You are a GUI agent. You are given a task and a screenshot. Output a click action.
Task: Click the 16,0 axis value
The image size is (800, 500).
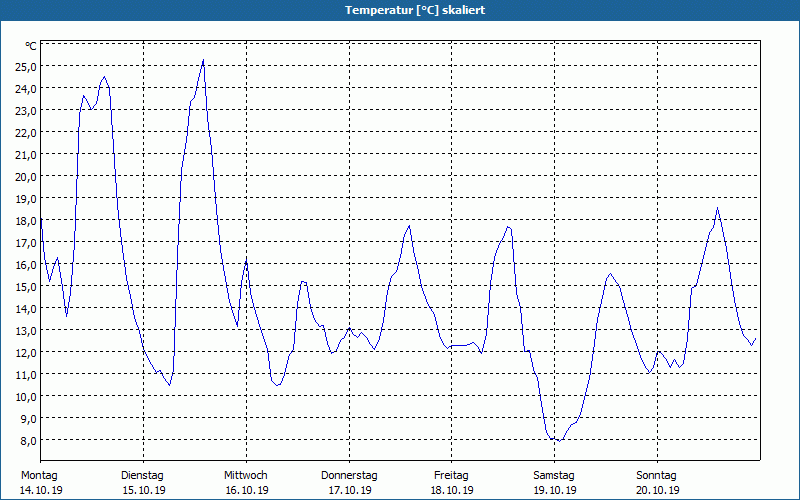[27, 265]
